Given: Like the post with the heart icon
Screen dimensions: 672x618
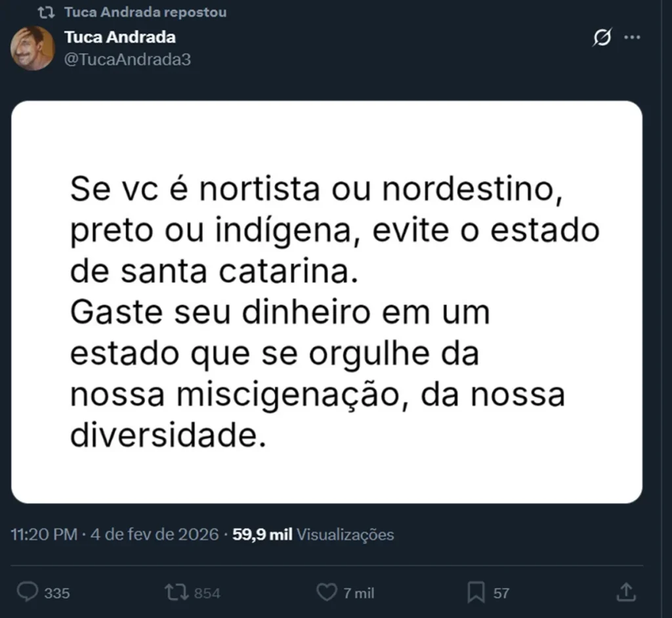Looking at the screenshot, I should [326, 592].
